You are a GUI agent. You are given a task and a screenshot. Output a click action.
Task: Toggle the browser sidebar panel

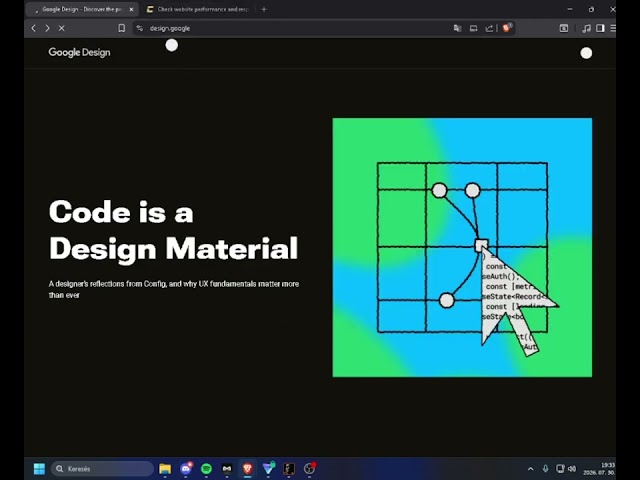[x=600, y=28]
